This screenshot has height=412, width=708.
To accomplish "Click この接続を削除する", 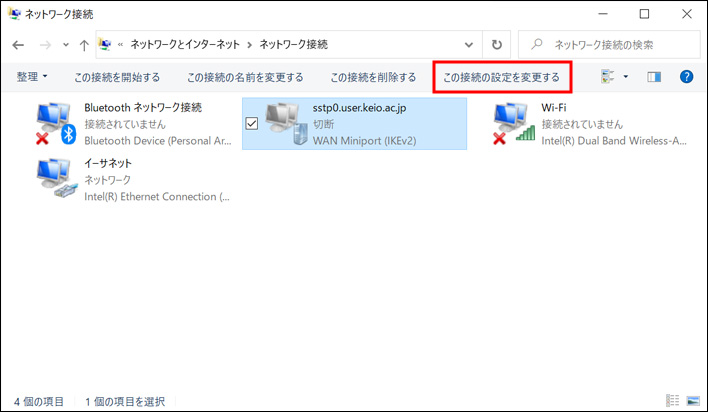I will point(373,76).
